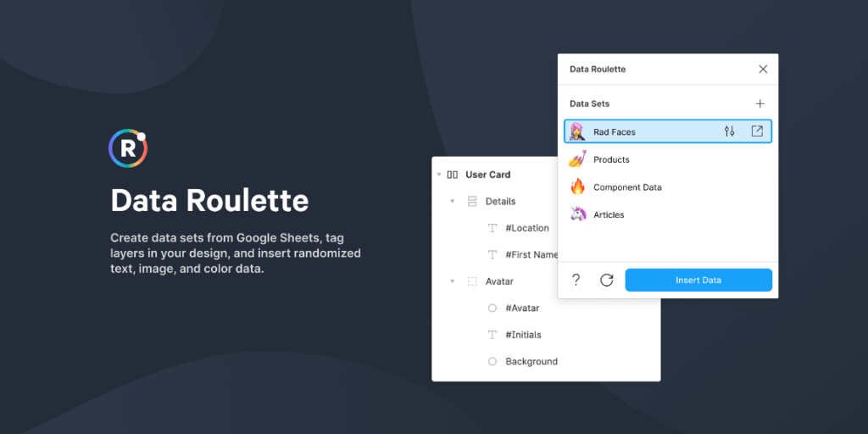
Task: Click the Component Data fire emoji icon
Action: click(x=577, y=187)
